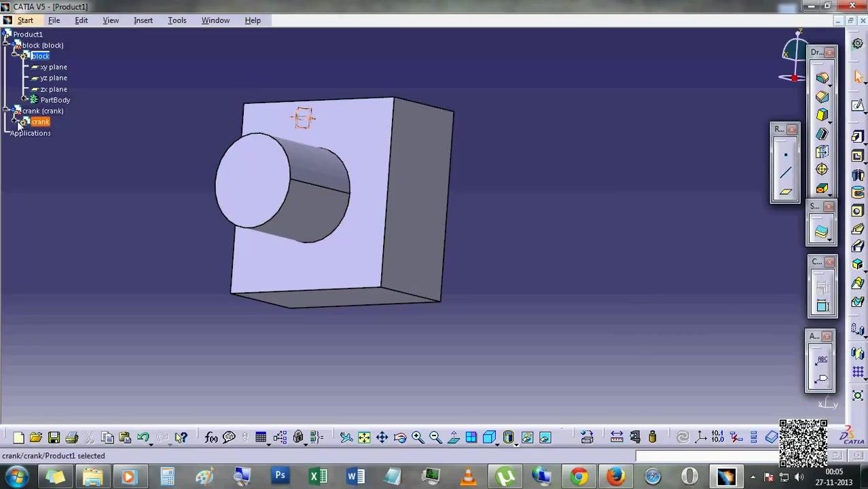
Task: Click the Sketcher icon on right toolbar
Action: pyautogui.click(x=858, y=105)
